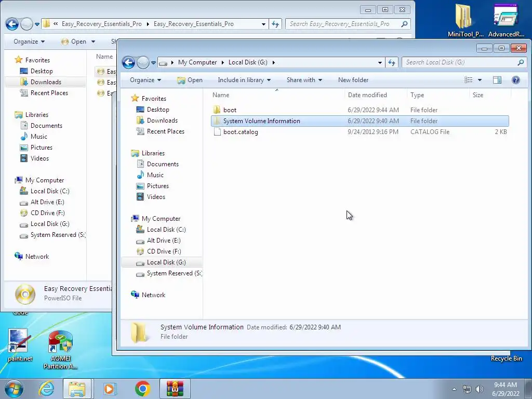Open recent pages dropdown in Local Disk (G:) window
This screenshot has height=399, width=532.
[x=153, y=63]
